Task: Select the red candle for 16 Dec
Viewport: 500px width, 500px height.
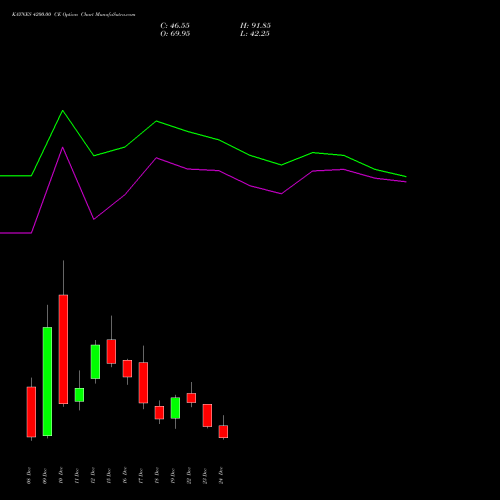Action: click(x=127, y=368)
